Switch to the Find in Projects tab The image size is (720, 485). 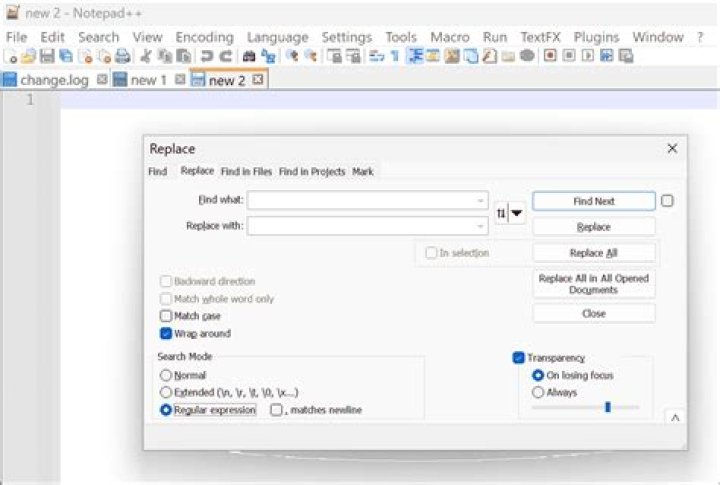(x=312, y=171)
